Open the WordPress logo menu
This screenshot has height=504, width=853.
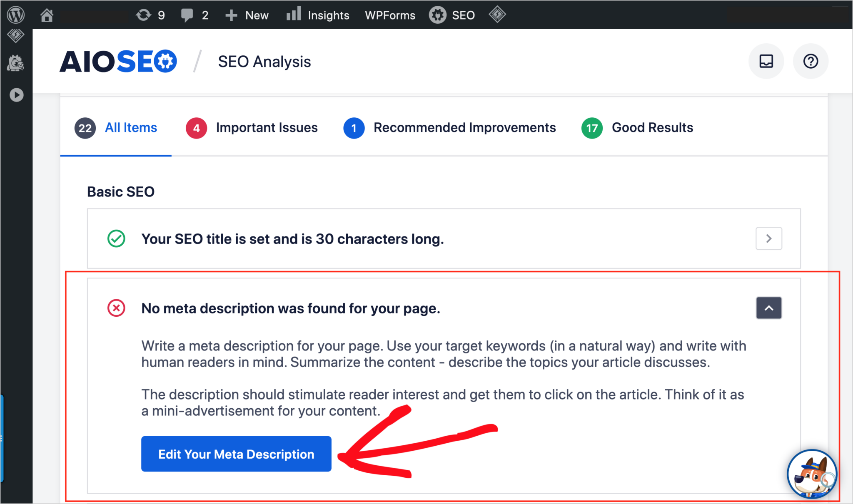pyautogui.click(x=16, y=15)
